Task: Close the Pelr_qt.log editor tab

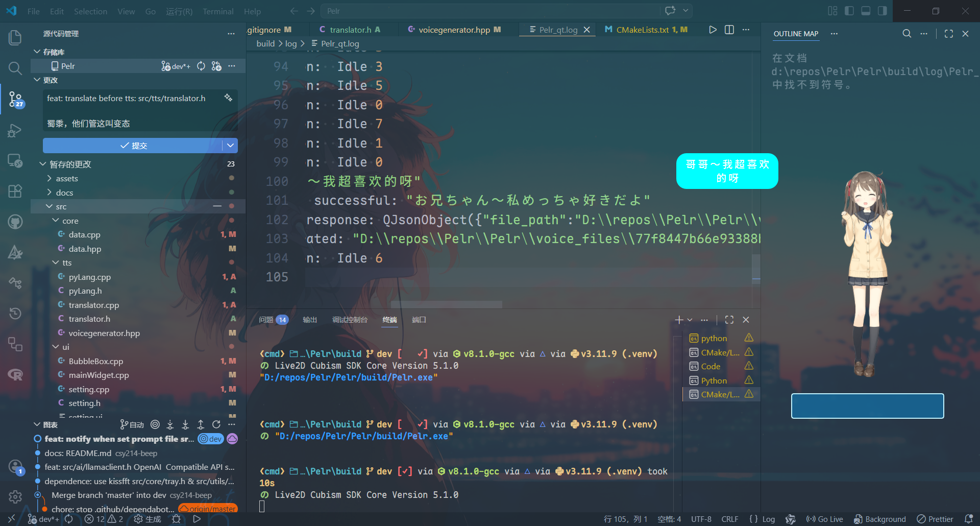Action: pyautogui.click(x=587, y=30)
